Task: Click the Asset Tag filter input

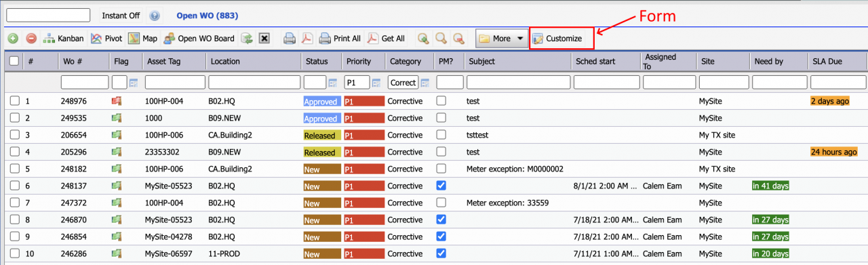Action: tap(175, 83)
